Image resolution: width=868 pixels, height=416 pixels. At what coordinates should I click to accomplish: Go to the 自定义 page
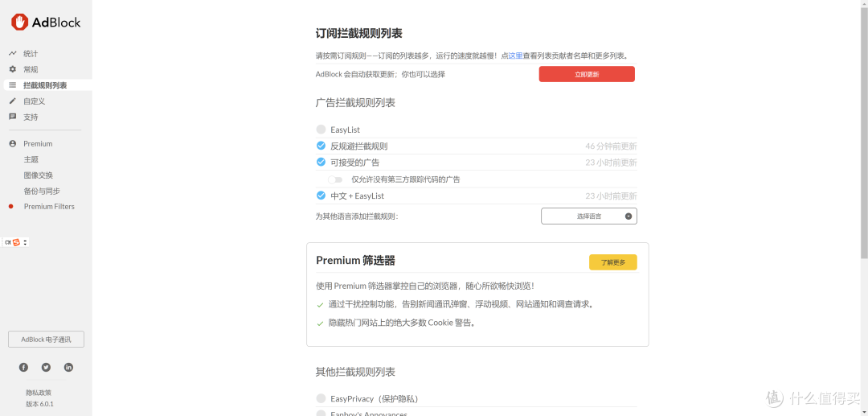tap(35, 101)
